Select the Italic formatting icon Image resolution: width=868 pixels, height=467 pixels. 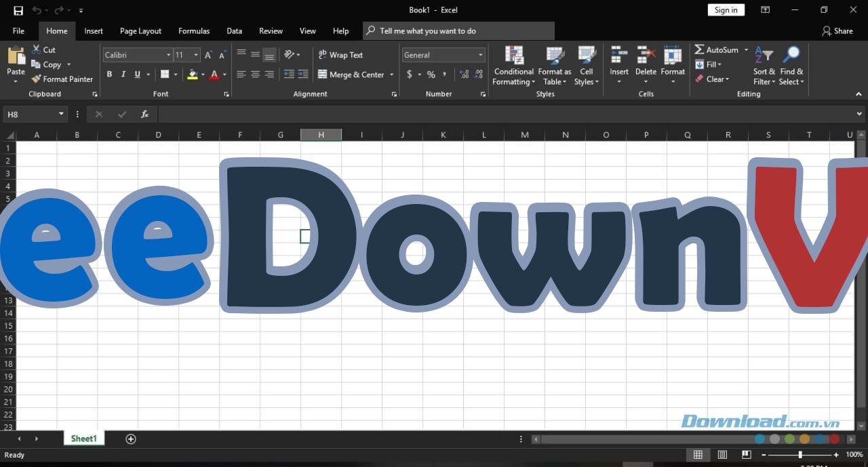pos(123,74)
